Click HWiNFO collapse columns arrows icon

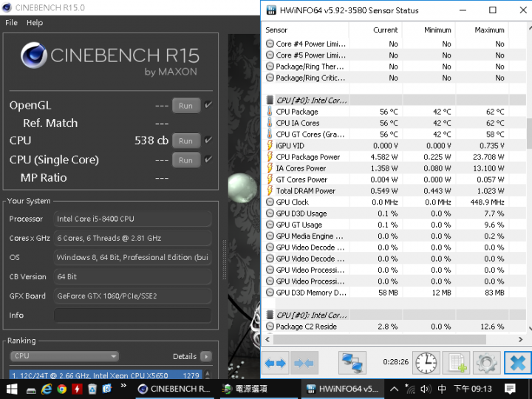pos(304,364)
